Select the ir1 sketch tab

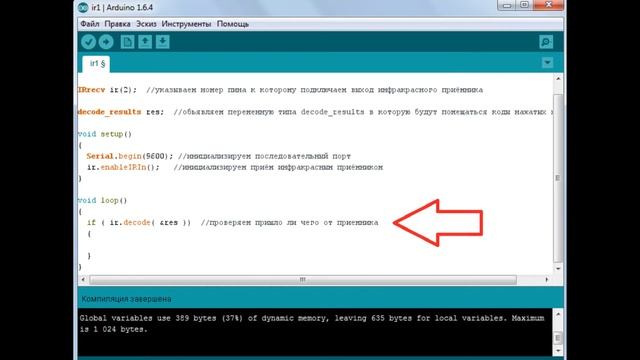click(97, 64)
